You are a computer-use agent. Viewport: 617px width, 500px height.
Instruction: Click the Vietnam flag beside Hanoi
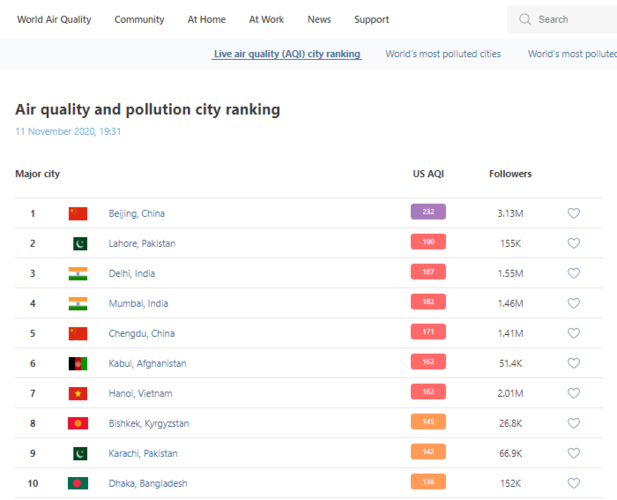click(x=78, y=393)
